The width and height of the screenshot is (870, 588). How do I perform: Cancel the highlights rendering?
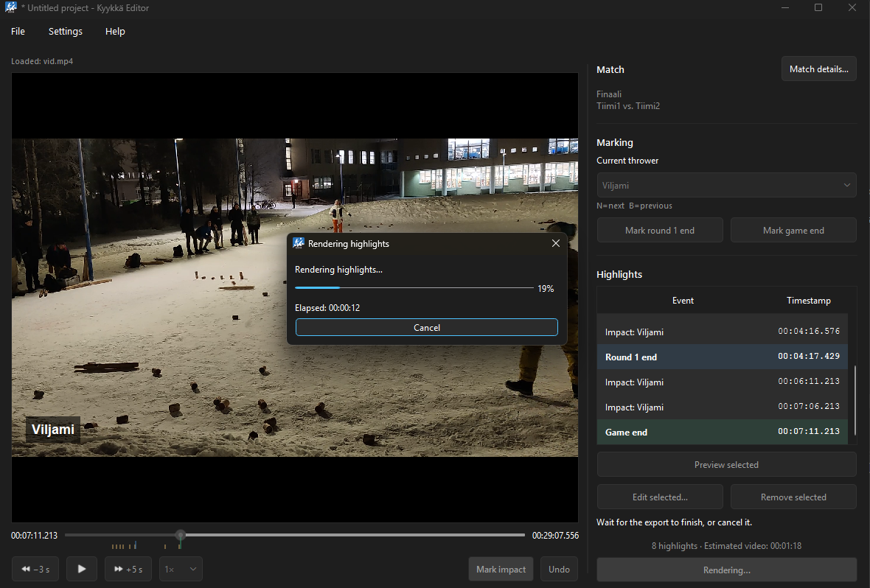click(427, 327)
